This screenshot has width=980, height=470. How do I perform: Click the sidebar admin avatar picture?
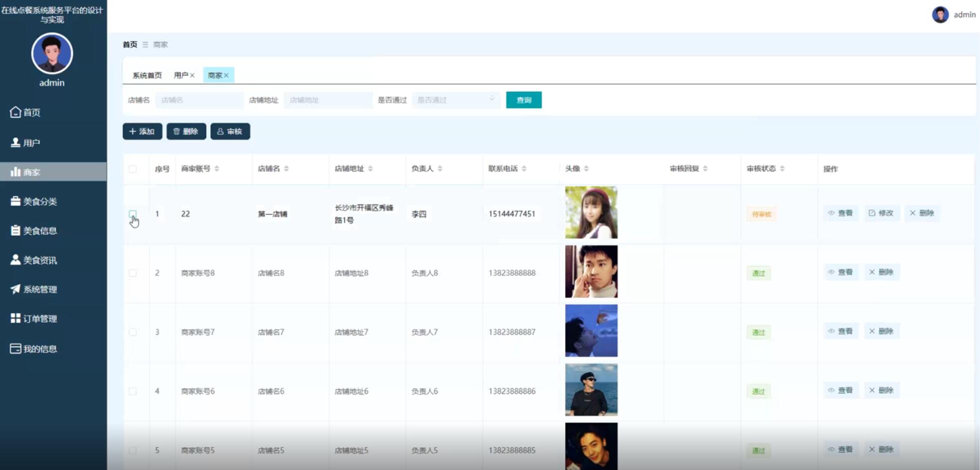(52, 53)
